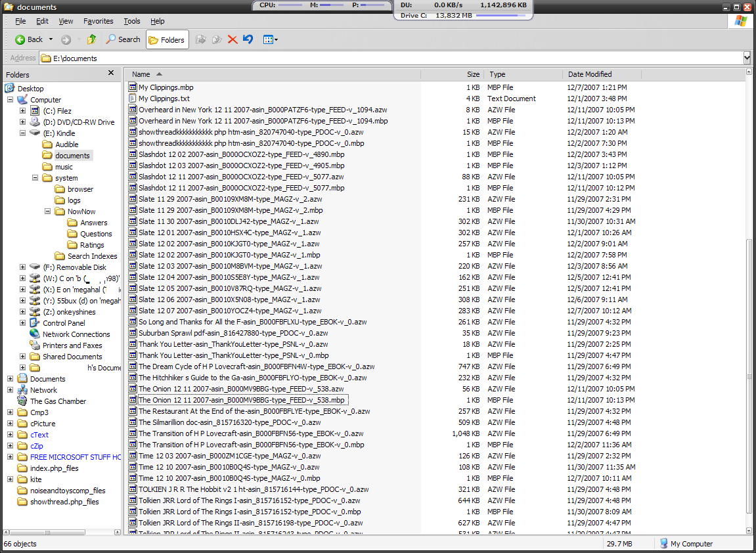The width and height of the screenshot is (756, 553).
Task: Open the cText folder in the tree
Action: point(39,434)
